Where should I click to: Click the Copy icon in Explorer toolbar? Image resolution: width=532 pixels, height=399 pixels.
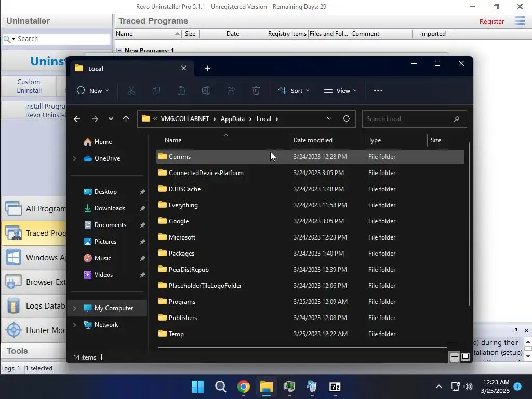[x=156, y=90]
